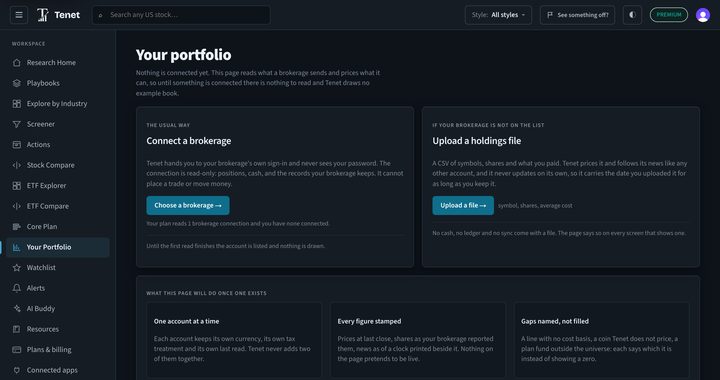The height and width of the screenshot is (380, 720).
Task: Open the user avatar menu
Action: (x=703, y=15)
